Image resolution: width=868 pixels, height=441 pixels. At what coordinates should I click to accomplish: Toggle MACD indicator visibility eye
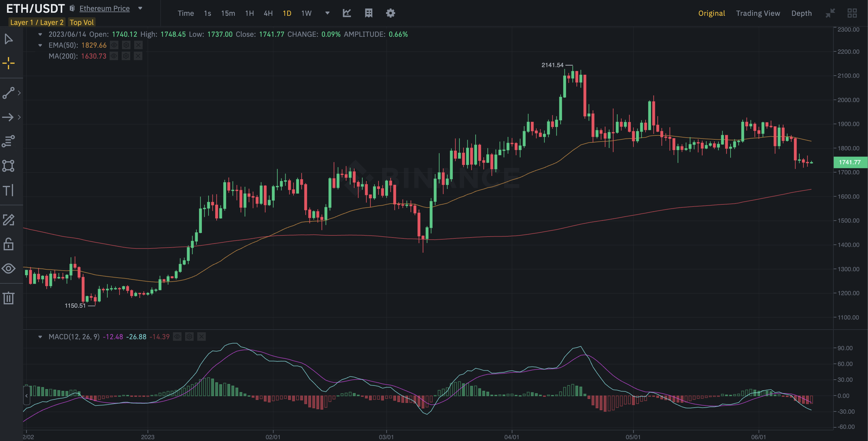pos(177,337)
